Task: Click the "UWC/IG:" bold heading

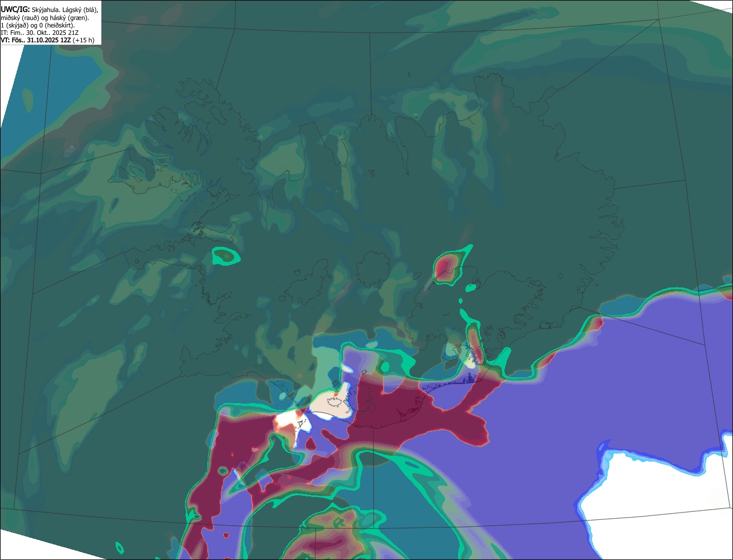Action: tap(15, 9)
